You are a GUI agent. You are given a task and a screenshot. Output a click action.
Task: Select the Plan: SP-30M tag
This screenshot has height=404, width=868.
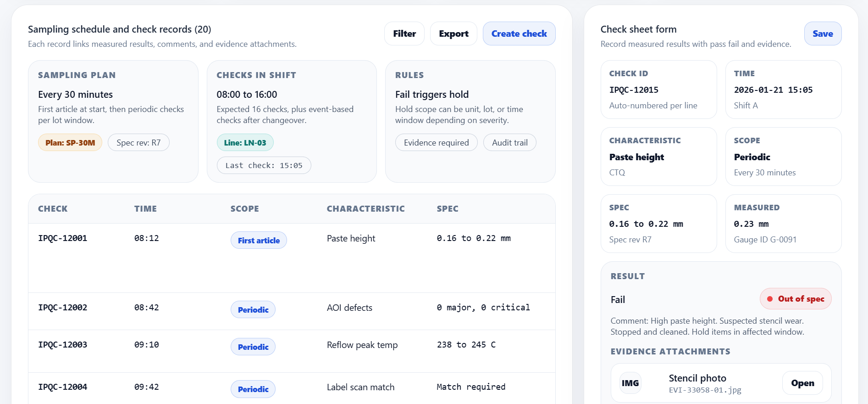pos(70,143)
